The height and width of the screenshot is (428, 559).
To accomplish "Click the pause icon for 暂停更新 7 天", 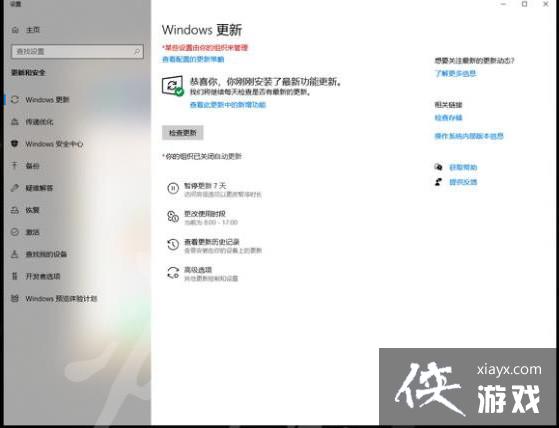I will click(173, 188).
